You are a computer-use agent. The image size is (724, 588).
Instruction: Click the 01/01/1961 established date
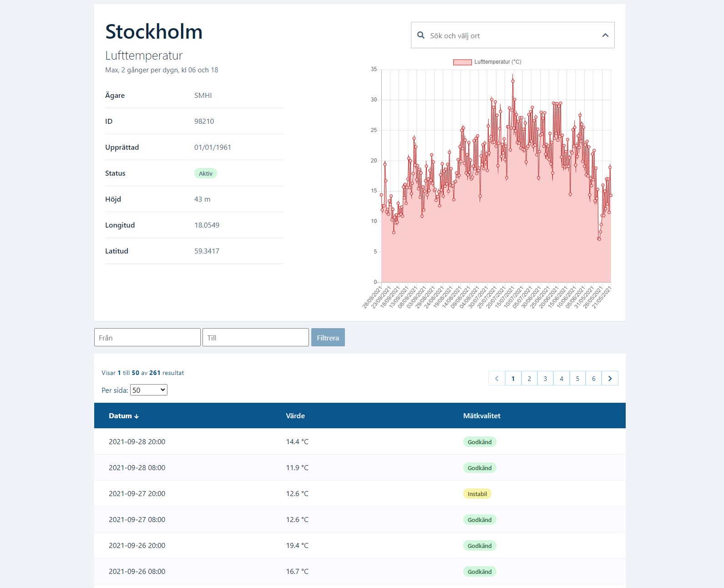(213, 147)
